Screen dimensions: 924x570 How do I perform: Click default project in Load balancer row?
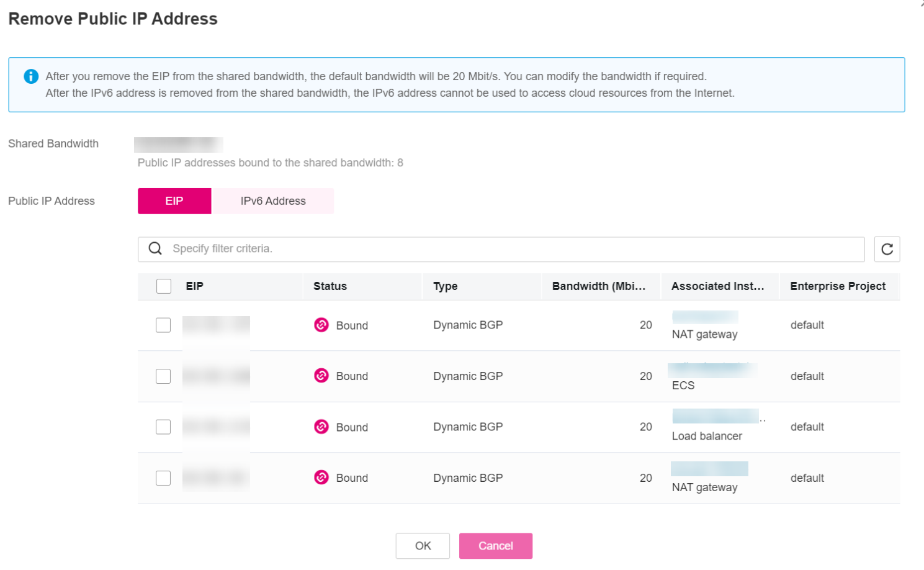click(807, 427)
